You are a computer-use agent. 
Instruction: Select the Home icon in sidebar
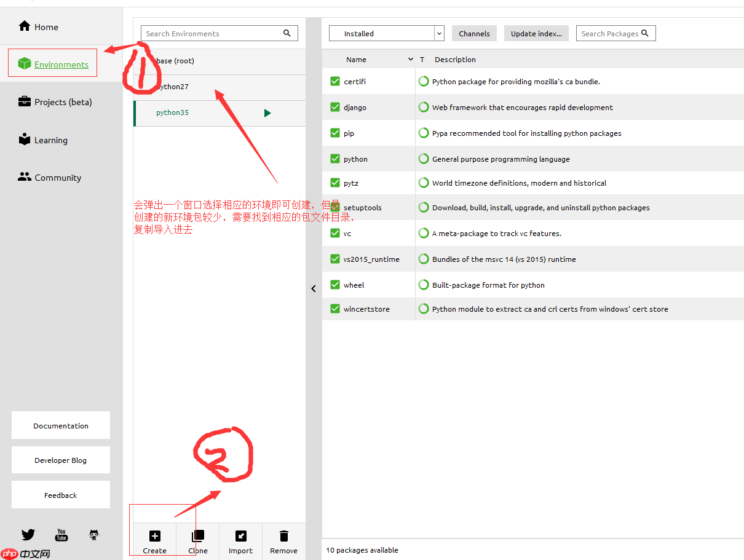(25, 26)
